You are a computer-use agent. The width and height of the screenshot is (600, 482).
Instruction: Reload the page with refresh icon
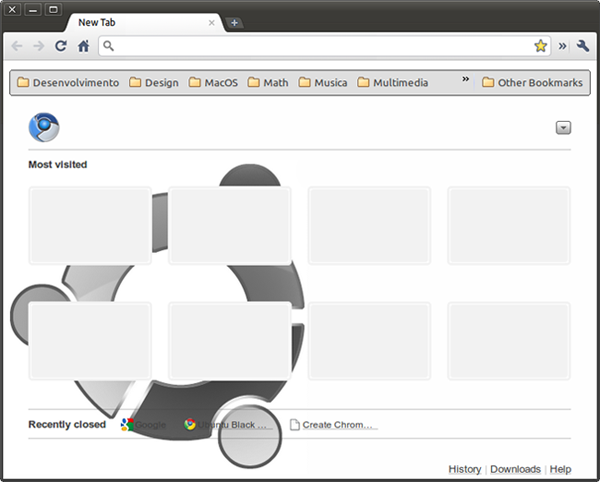coord(61,46)
